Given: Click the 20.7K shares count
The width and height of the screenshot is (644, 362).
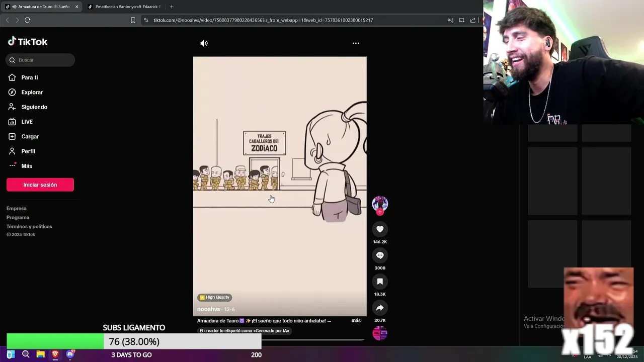Looking at the screenshot, I should click(380, 320).
